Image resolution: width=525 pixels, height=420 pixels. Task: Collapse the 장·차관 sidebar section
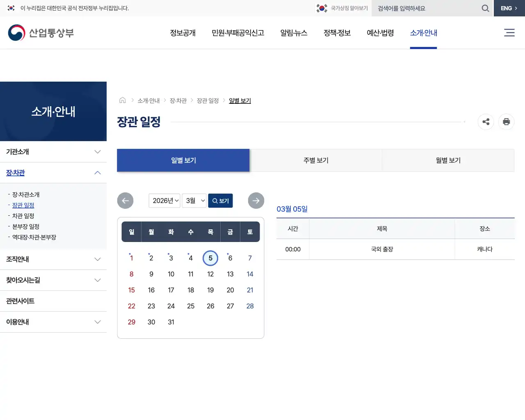(x=54, y=173)
